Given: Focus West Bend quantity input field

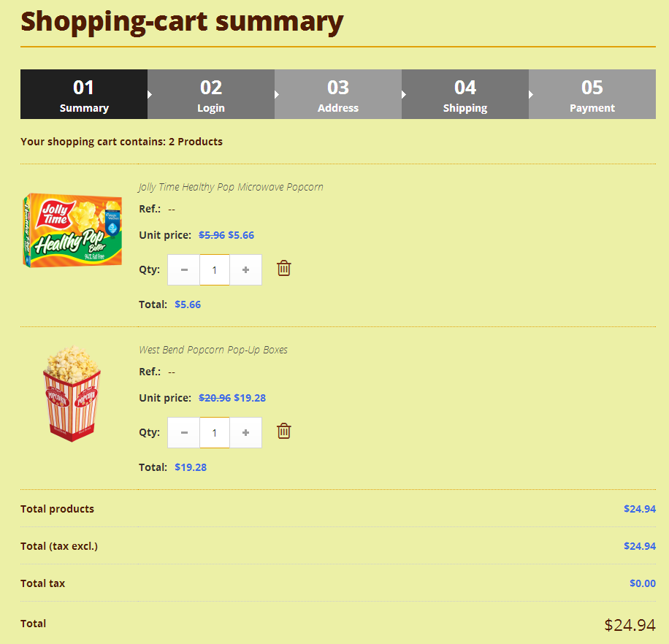Looking at the screenshot, I should pyautogui.click(x=215, y=433).
